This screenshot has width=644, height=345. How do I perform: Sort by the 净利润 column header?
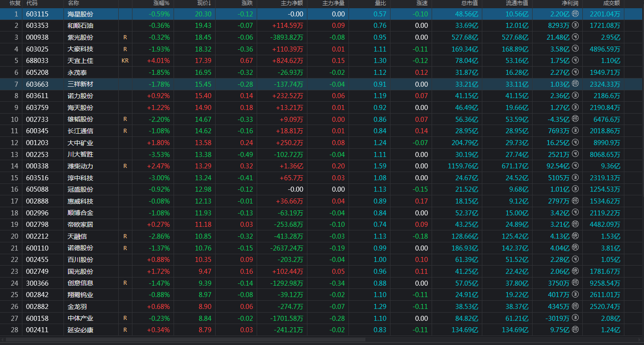570,3
